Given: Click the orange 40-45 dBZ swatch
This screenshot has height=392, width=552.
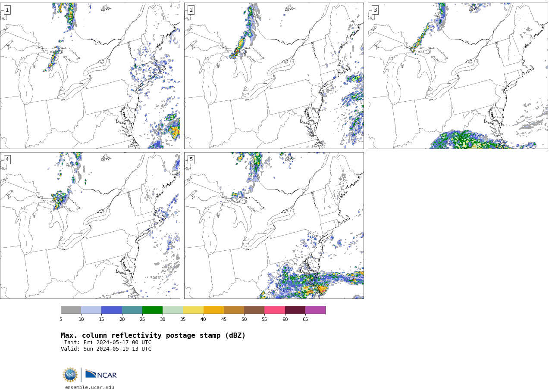Looking at the screenshot, I should 213,310.
